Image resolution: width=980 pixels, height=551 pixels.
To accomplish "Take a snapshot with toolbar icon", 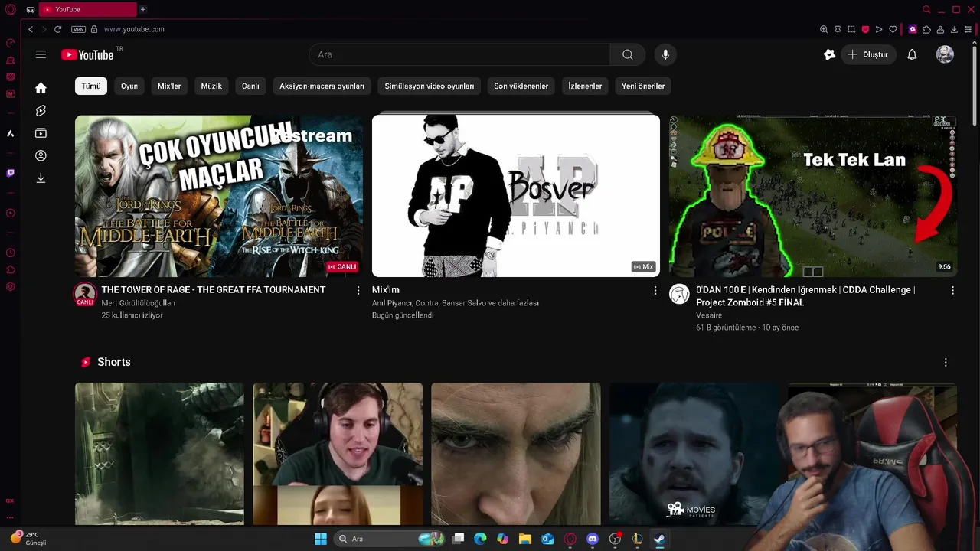I will pos(851,29).
